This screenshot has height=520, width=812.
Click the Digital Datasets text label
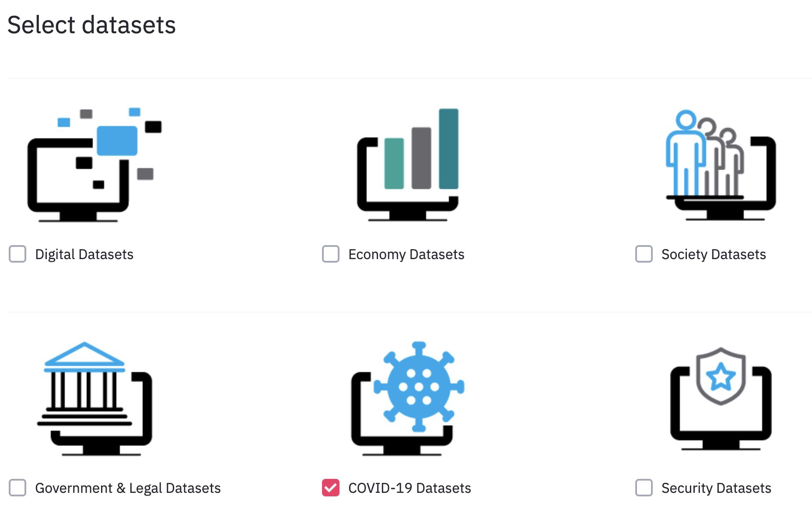[x=84, y=254]
